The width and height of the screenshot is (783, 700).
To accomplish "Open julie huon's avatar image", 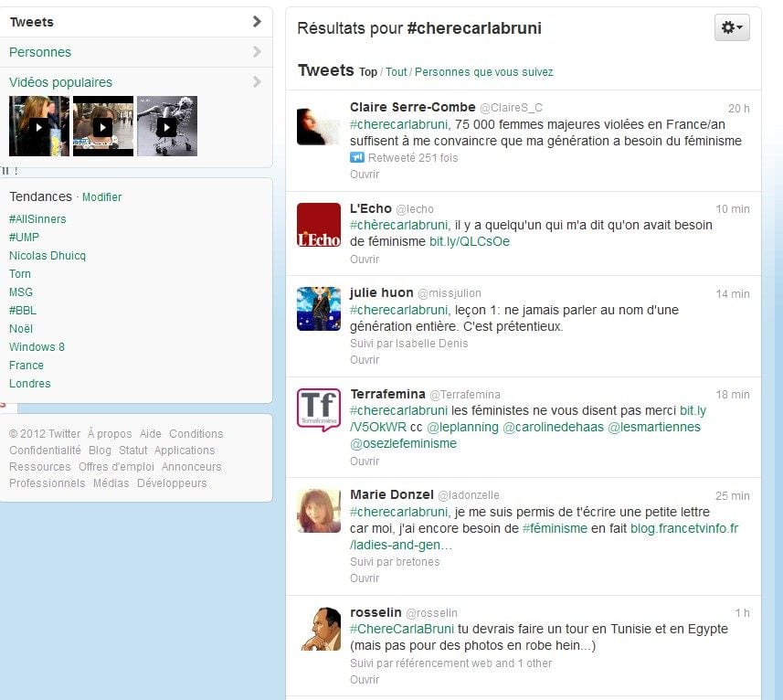I will point(318,309).
